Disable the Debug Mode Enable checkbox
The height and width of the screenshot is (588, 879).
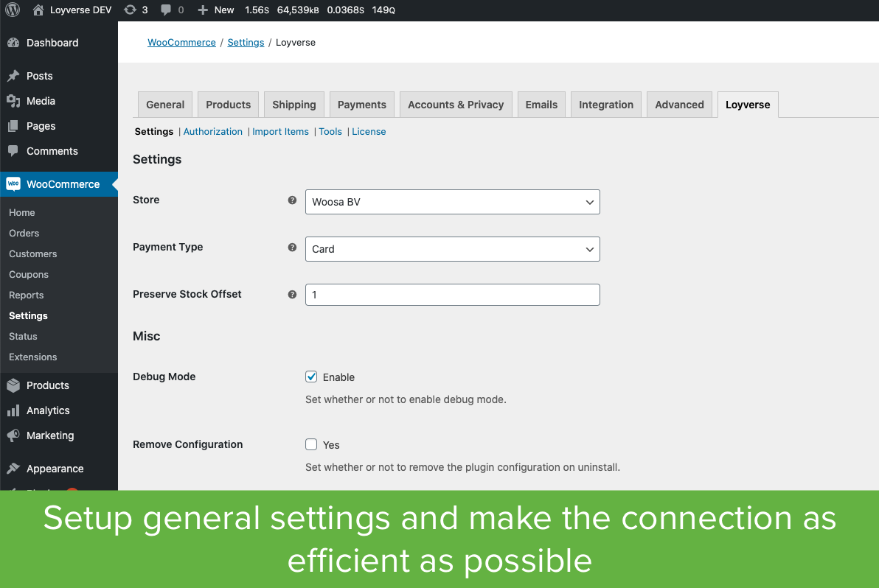(311, 377)
